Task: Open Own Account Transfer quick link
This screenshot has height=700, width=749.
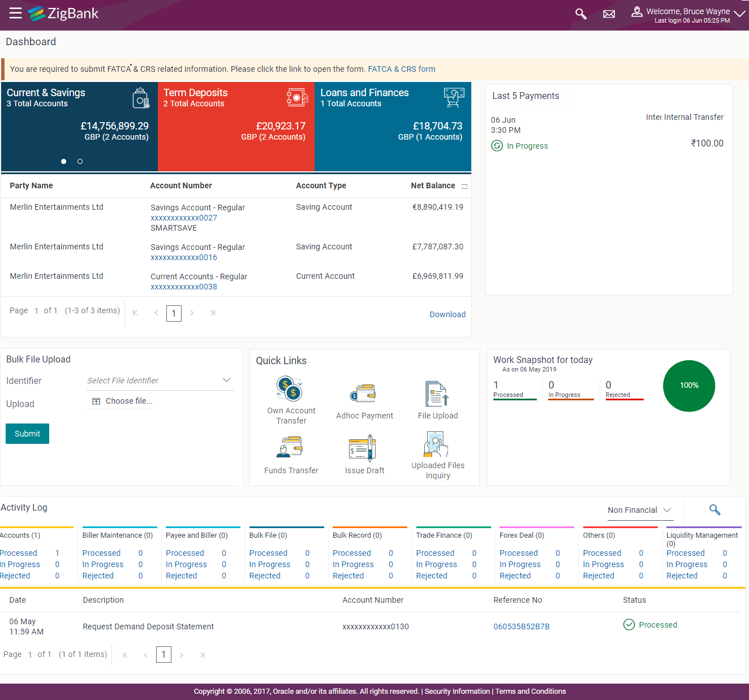Action: (x=291, y=401)
